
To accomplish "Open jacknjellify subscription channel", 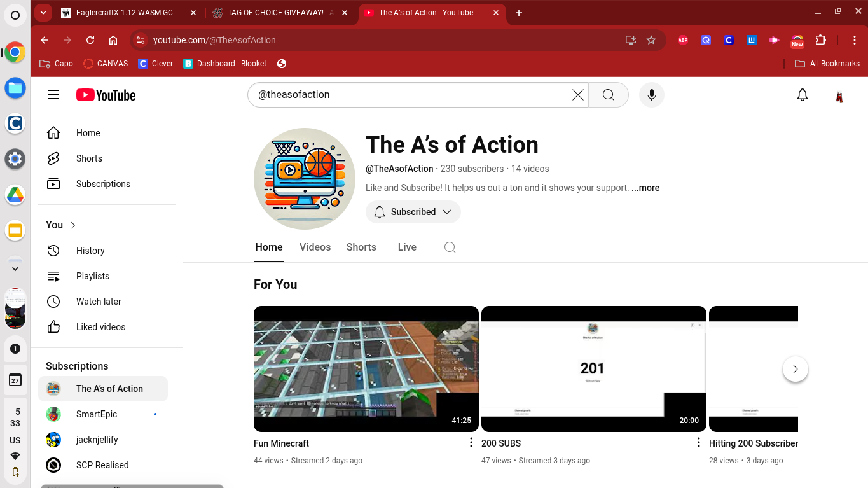I will (103, 440).
